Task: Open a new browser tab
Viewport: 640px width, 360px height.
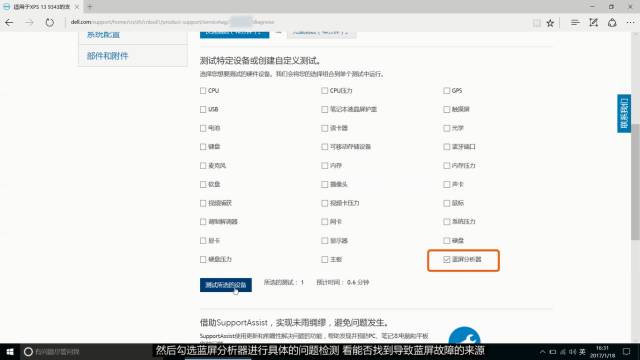Action: 90,7
